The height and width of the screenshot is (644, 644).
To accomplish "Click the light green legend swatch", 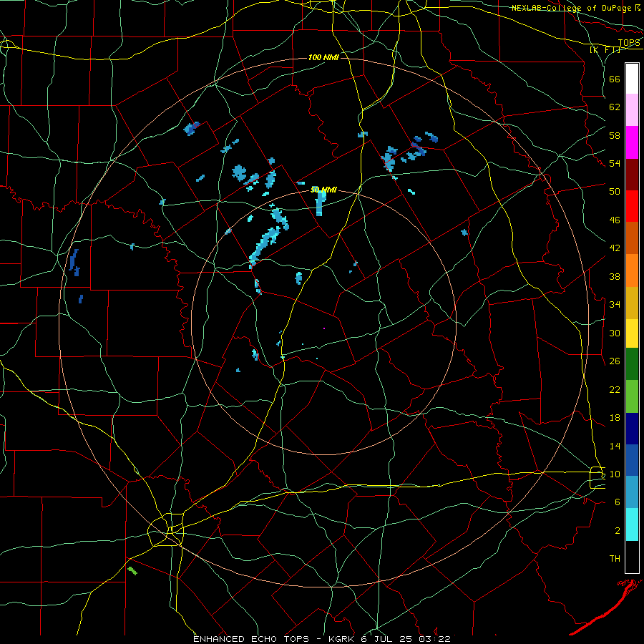I will tap(632, 396).
